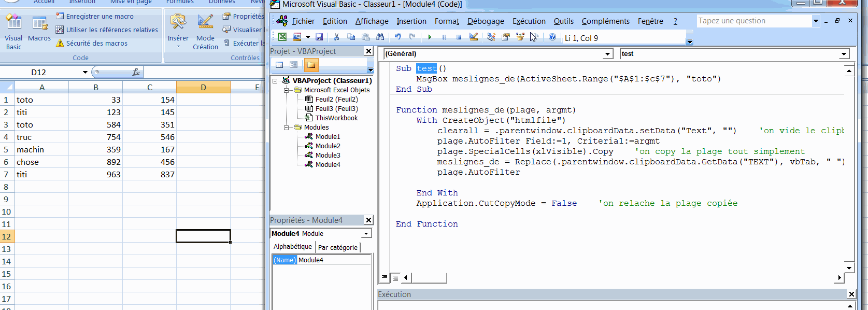Open the procedure dropdown showing test
Screen dimensions: 868x310
click(x=844, y=54)
